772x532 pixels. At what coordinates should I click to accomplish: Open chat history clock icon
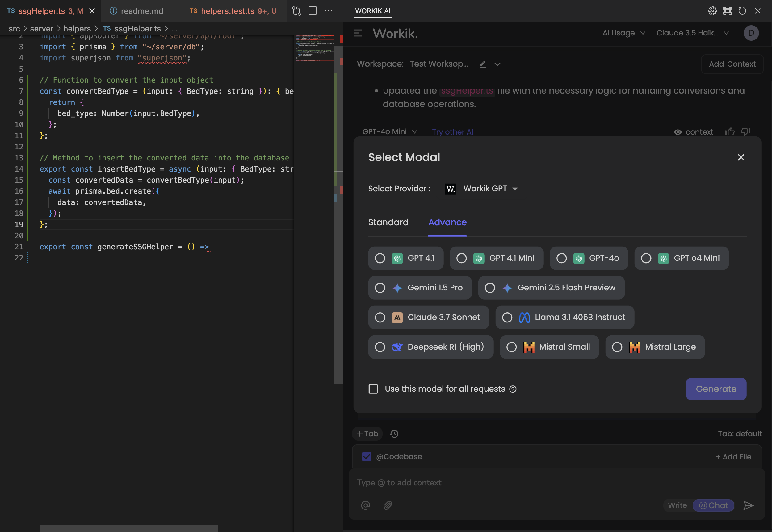[394, 434]
